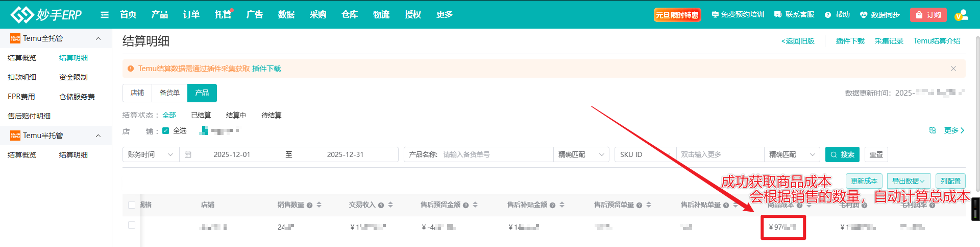Click the 更新成本 button

(864, 181)
